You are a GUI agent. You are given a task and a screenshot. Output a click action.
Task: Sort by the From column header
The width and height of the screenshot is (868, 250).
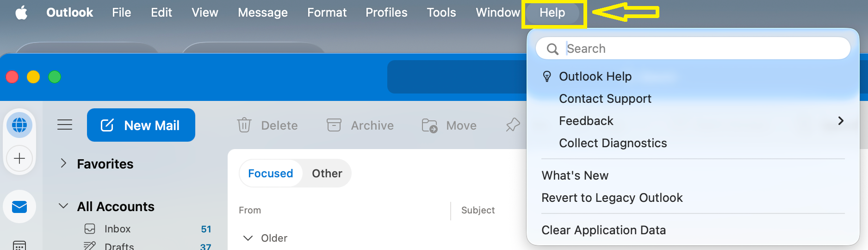(x=250, y=210)
